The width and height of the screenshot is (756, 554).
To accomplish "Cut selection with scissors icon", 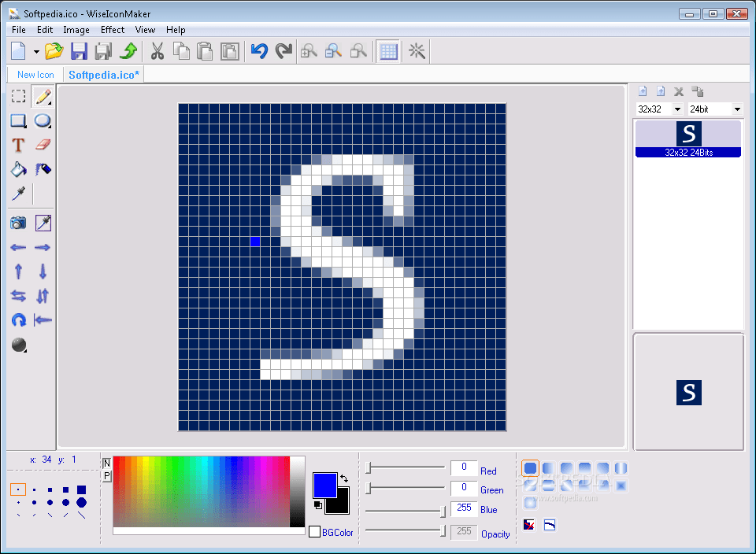I will pos(157,51).
